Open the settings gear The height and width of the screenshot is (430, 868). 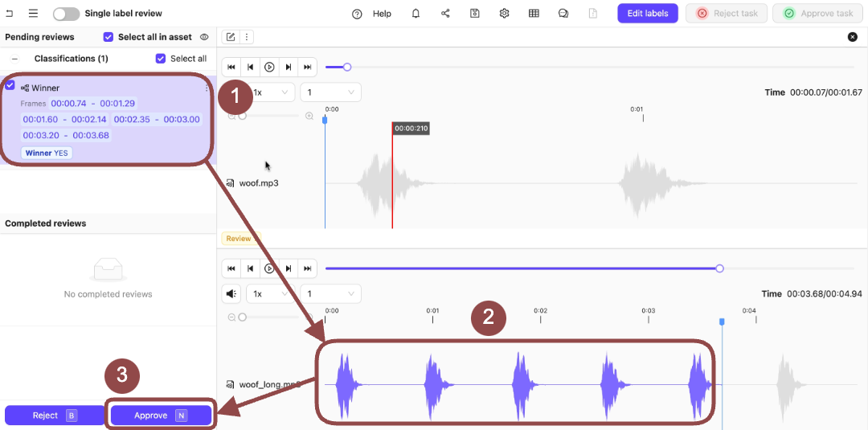(x=504, y=14)
